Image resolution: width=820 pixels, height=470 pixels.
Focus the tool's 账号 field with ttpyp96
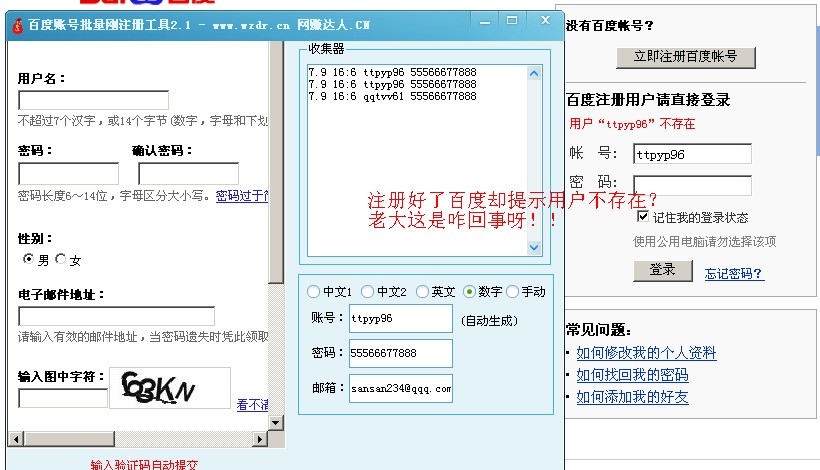click(401, 318)
